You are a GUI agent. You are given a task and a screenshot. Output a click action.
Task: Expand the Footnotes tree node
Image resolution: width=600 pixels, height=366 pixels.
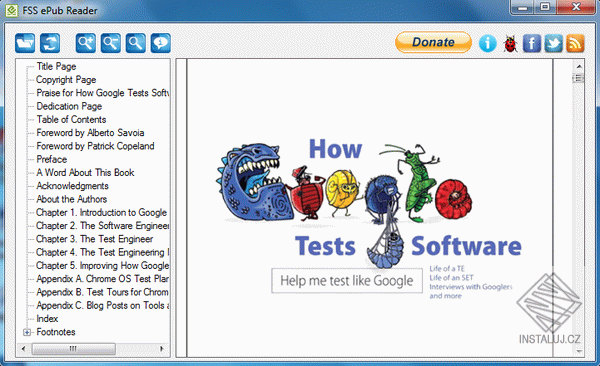[27, 332]
